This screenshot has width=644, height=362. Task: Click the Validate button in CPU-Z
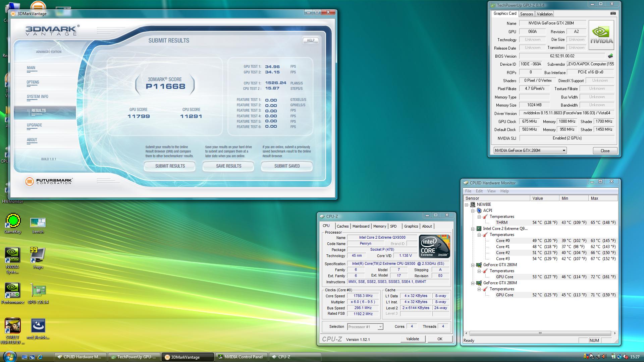point(413,339)
